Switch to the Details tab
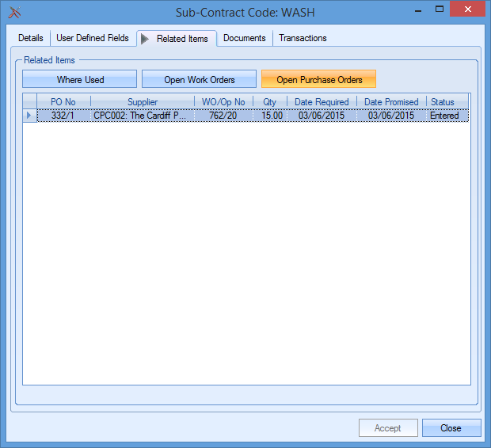 (x=31, y=38)
